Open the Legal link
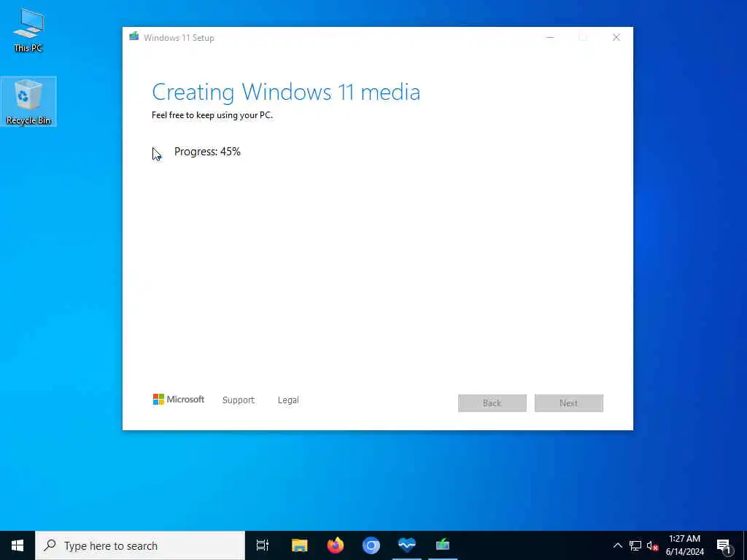This screenshot has height=560, width=747. click(x=288, y=400)
